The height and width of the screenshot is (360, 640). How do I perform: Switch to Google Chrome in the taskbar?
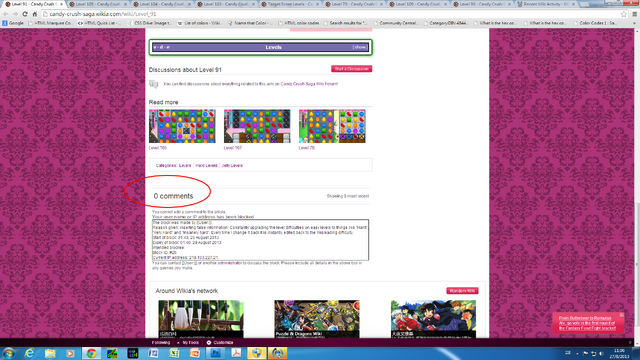click(91, 353)
